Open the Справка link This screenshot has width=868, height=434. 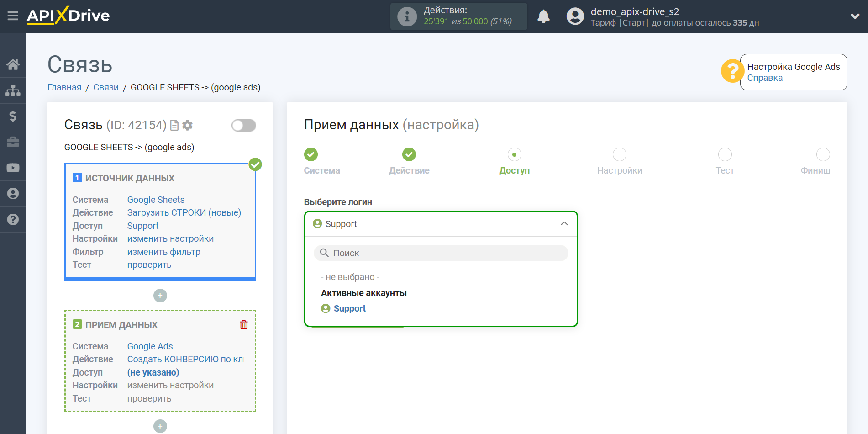765,78
